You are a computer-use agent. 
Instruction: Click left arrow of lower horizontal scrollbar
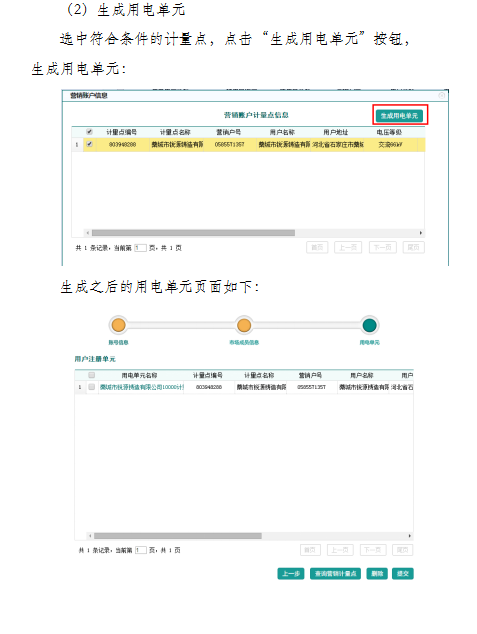(90, 536)
